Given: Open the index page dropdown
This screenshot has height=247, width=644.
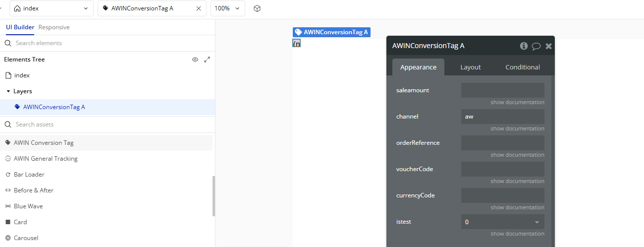Looking at the screenshot, I should pyautogui.click(x=51, y=8).
